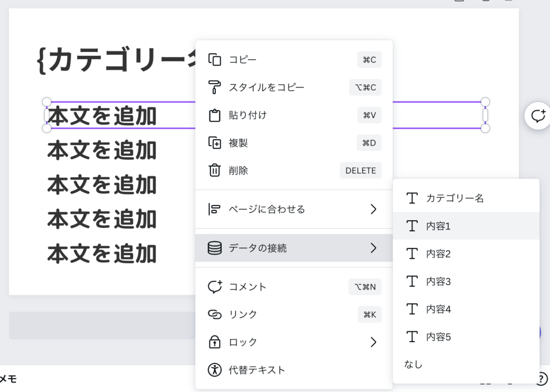Click the accessibility alt text icon

(x=214, y=370)
